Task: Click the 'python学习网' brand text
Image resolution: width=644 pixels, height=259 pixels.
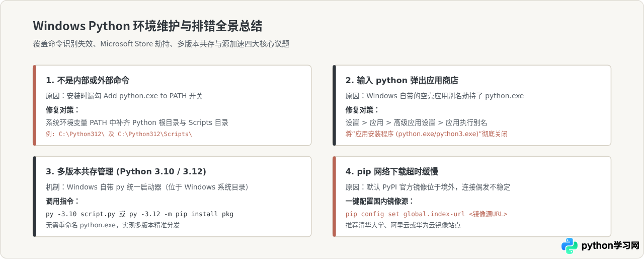Action: click(x=610, y=246)
